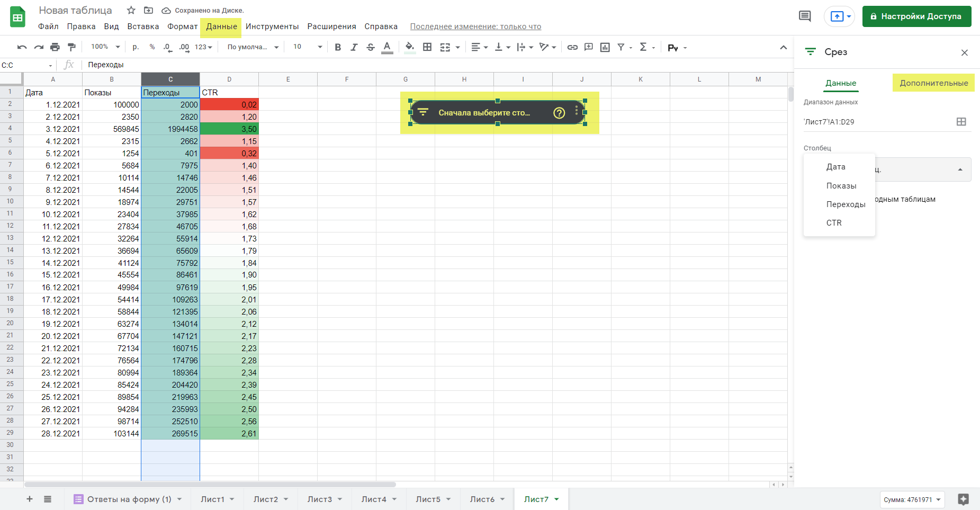Open the Данные menu
The image size is (980, 510).
[x=221, y=26]
